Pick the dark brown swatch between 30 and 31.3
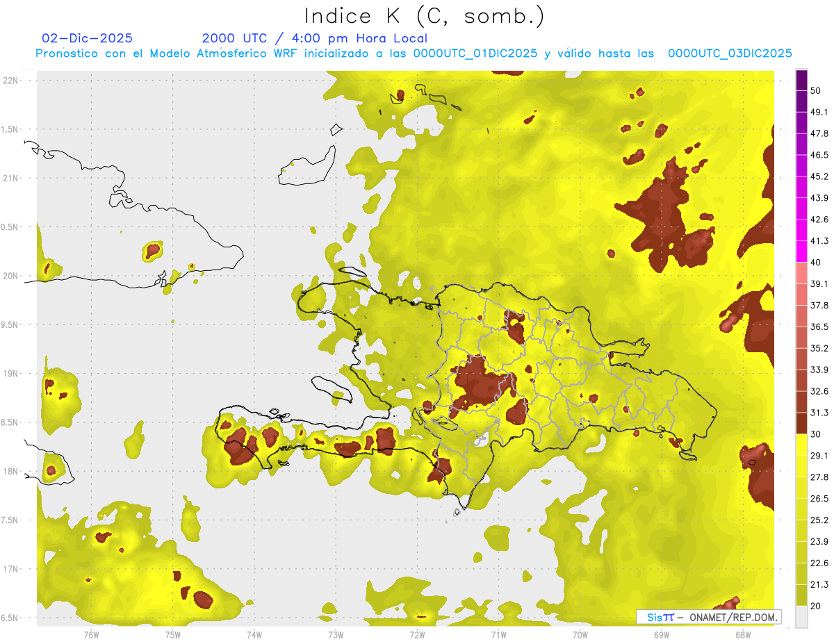Screen dimensions: 834x644 pyautogui.click(x=801, y=424)
